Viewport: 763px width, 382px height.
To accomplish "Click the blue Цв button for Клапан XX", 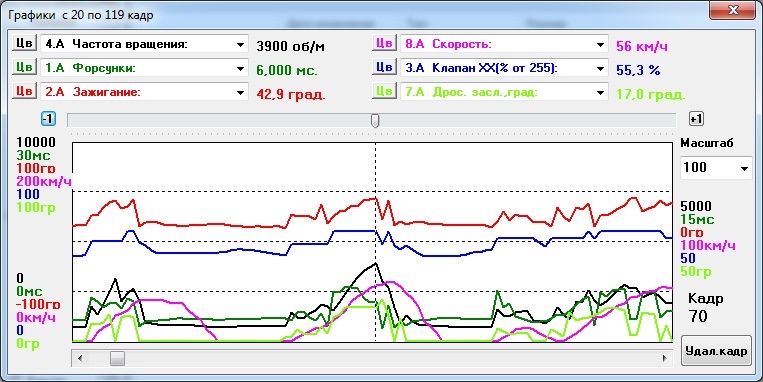I will tap(384, 67).
